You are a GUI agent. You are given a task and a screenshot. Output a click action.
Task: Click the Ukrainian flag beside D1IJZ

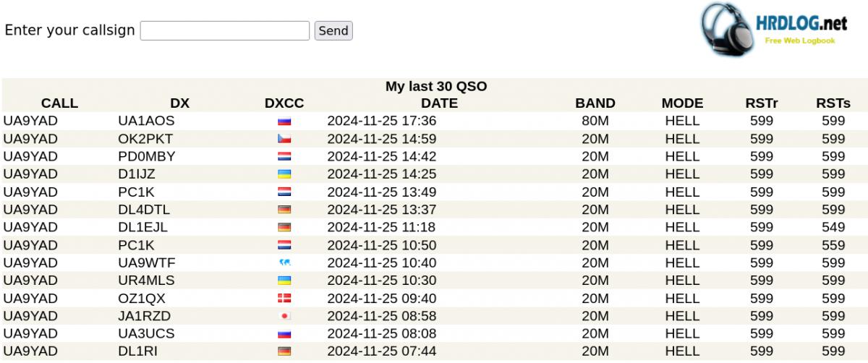(284, 174)
